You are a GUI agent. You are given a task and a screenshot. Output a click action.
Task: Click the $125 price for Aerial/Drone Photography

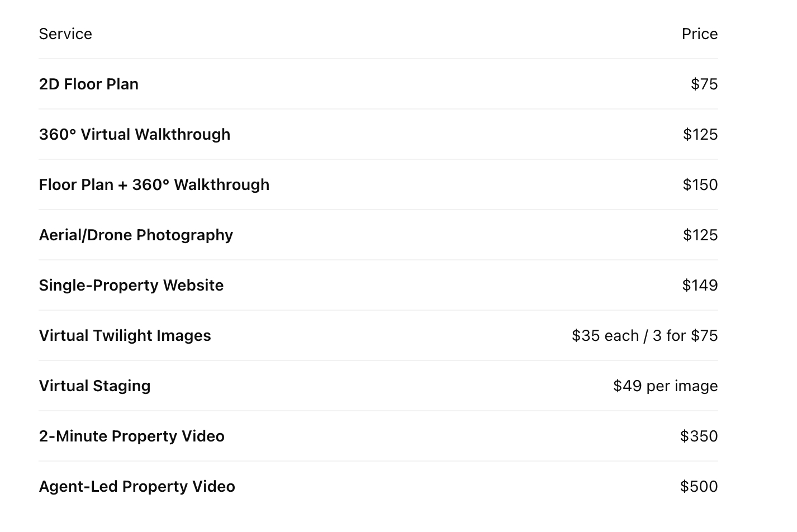pos(700,235)
